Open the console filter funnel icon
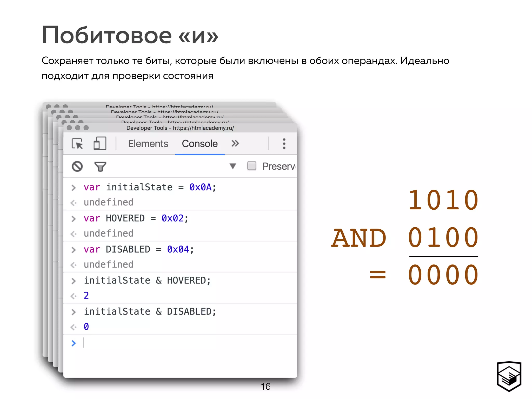The image size is (532, 399). pyautogui.click(x=100, y=167)
